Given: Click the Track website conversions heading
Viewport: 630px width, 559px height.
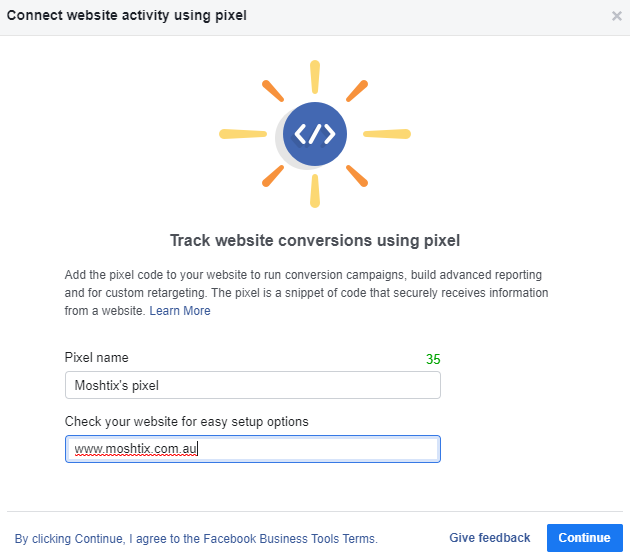Looking at the screenshot, I should click(x=315, y=240).
